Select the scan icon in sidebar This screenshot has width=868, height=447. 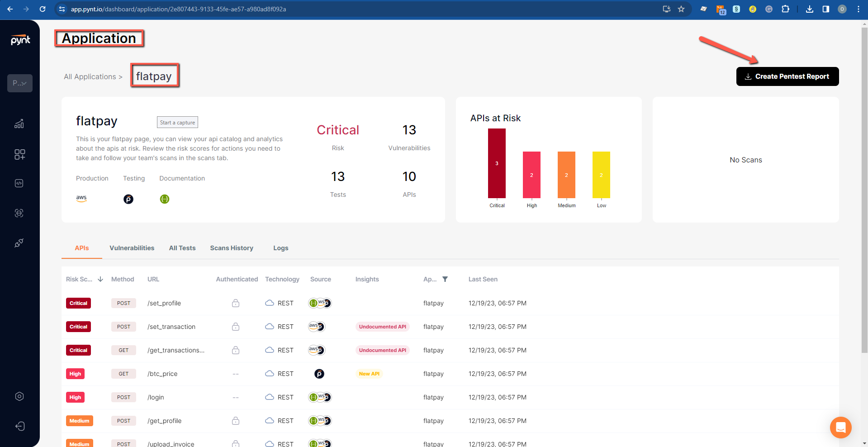19,213
